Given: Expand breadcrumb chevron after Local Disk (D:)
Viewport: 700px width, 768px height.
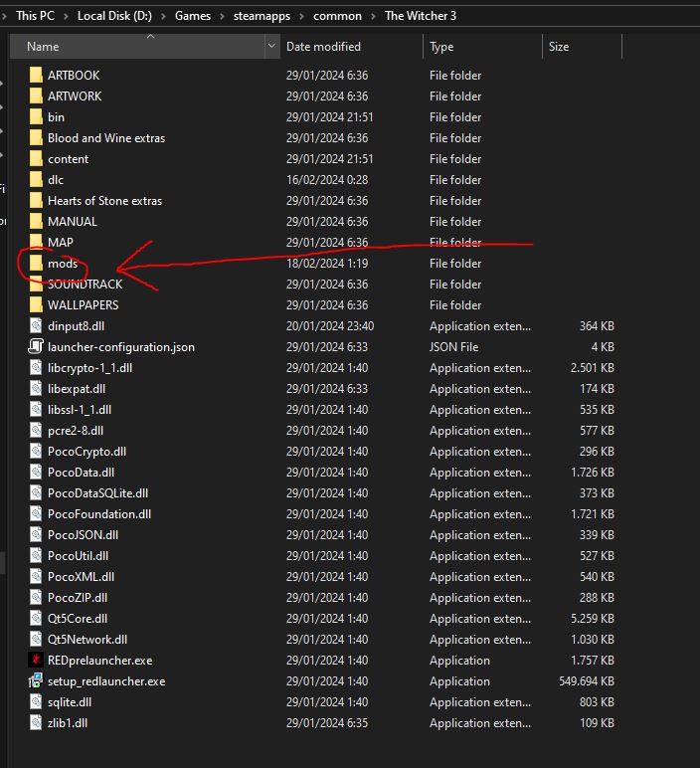Looking at the screenshot, I should [163, 16].
